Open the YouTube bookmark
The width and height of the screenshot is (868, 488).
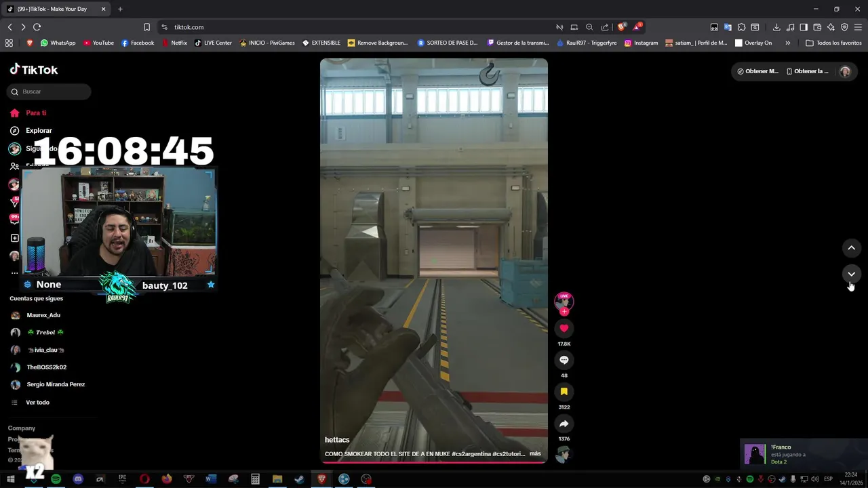pyautogui.click(x=98, y=43)
